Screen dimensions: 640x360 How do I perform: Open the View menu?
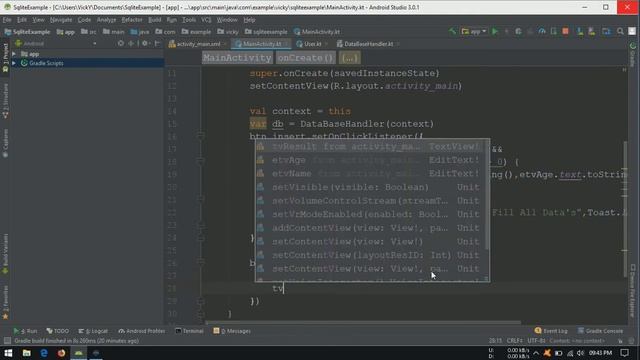[38, 20]
